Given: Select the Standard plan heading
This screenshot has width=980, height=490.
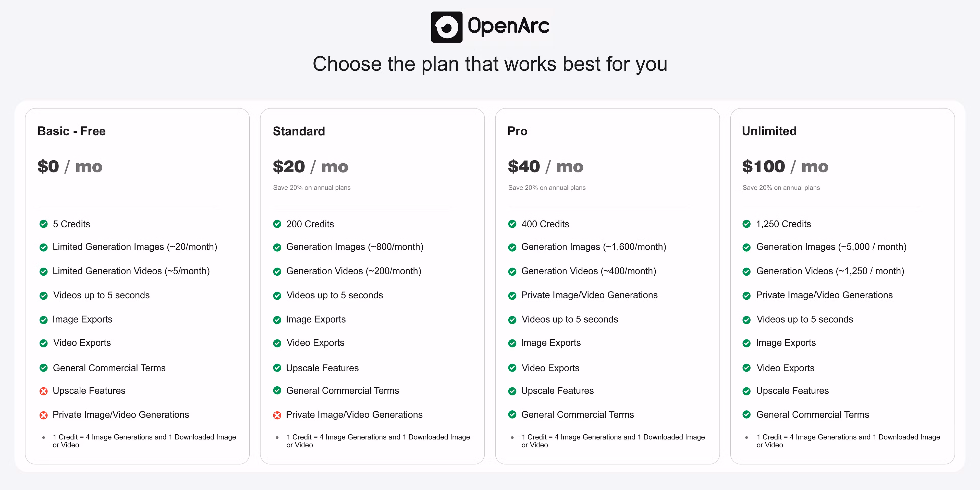Looking at the screenshot, I should tap(299, 131).
